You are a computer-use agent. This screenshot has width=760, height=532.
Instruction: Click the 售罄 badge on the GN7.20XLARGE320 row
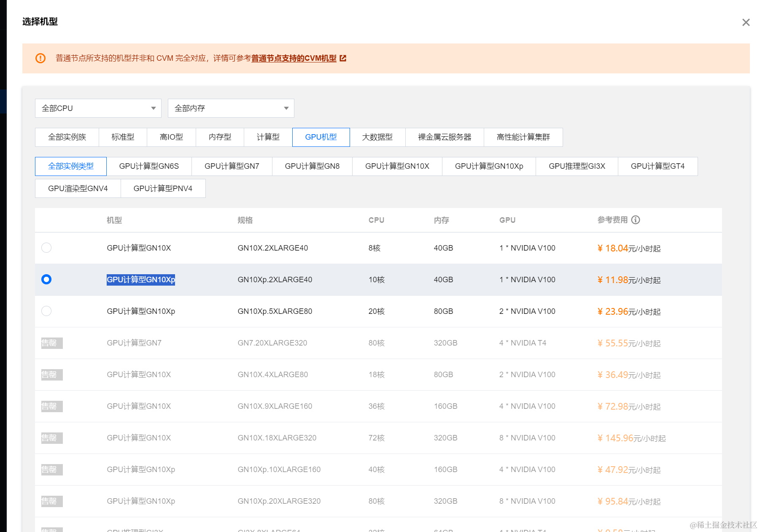click(52, 343)
